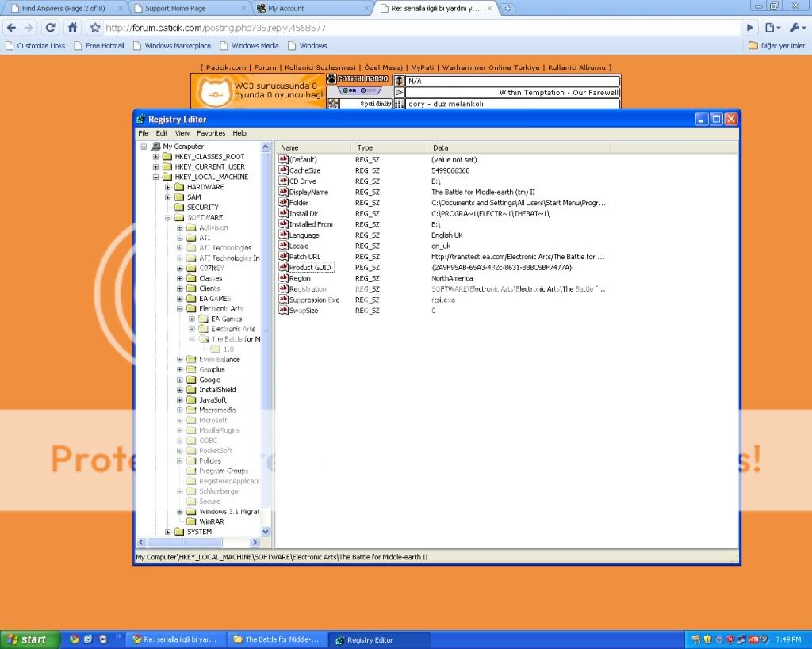Open the Favorites menu in Registry Editor
This screenshot has width=812, height=649.
[x=211, y=133]
